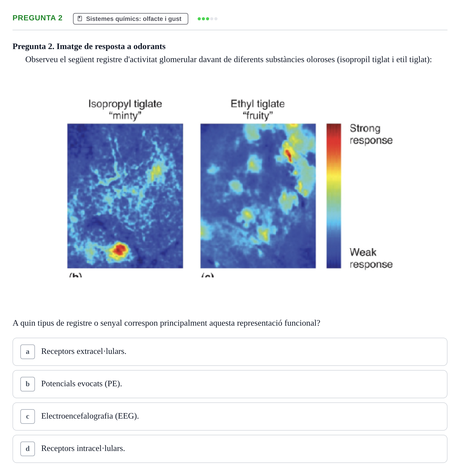Choose 'Receptors intracel·lulars' answer text

[x=83, y=448]
